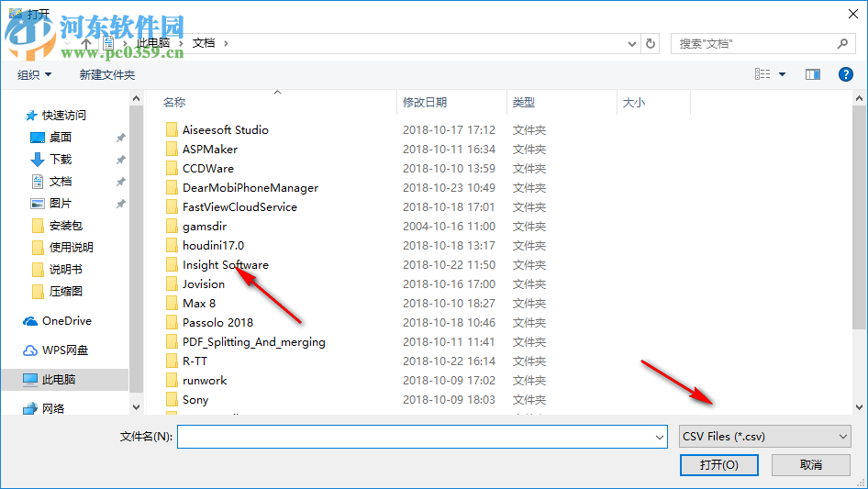Image resolution: width=868 pixels, height=489 pixels.
Task: Click navigation pane scrollbar down arrow
Action: tap(136, 407)
